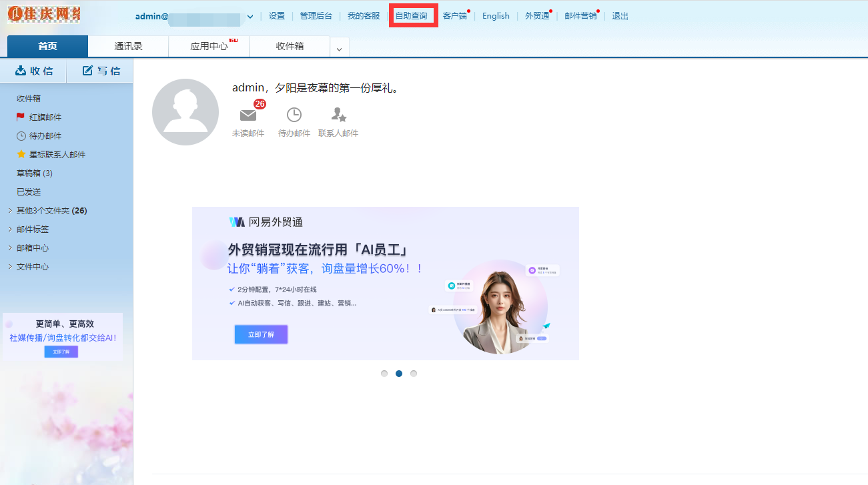Click 退出 to log out
Screen dimensions: 868x485
(620, 16)
